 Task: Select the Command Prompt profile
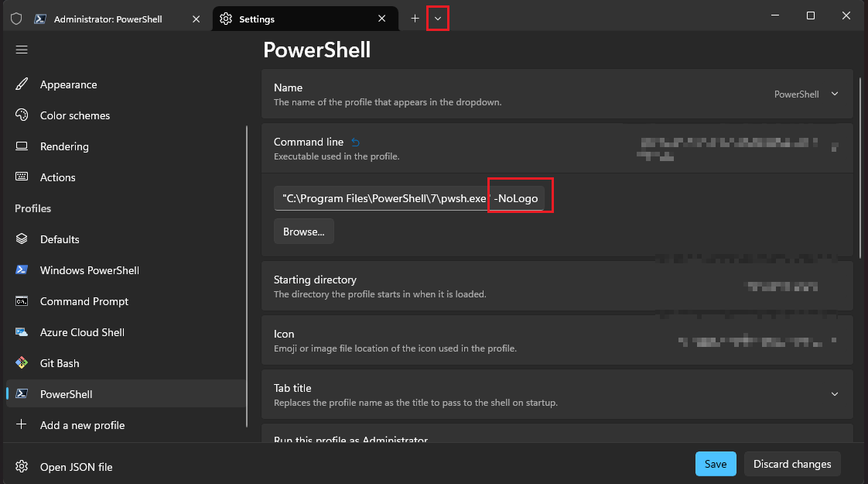(126, 301)
